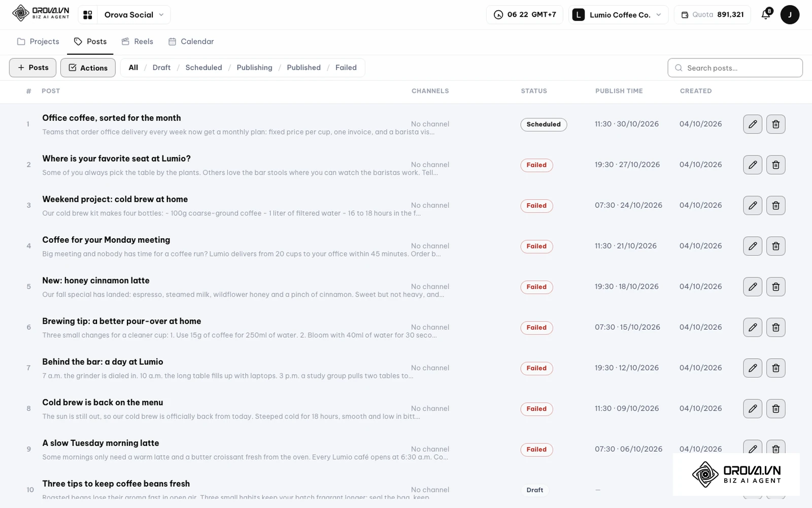812x508 pixels.
Task: Delete the 'Coffee for your Monday meeting' post
Action: point(776,246)
